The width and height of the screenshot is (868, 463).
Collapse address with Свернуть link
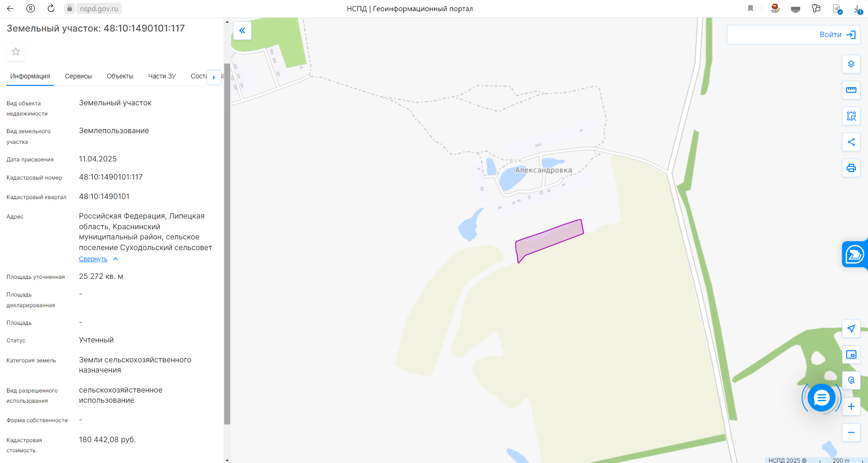click(x=93, y=259)
